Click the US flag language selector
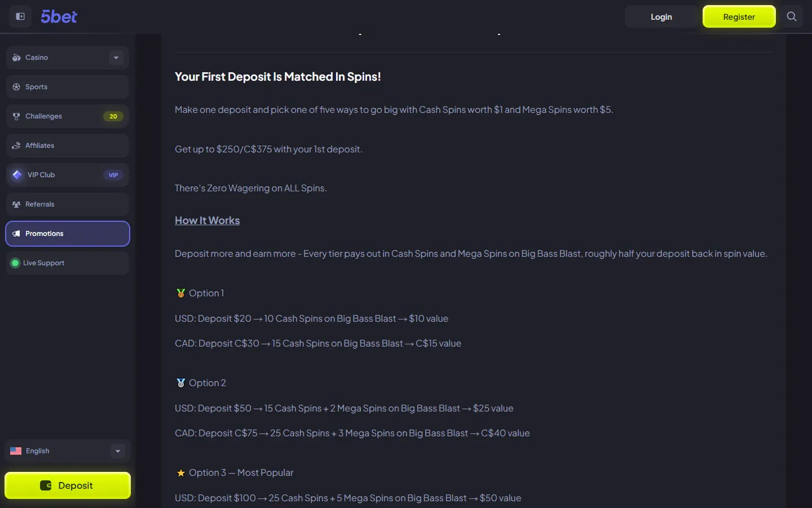Screen dimensions: 812x508 point(16,451)
